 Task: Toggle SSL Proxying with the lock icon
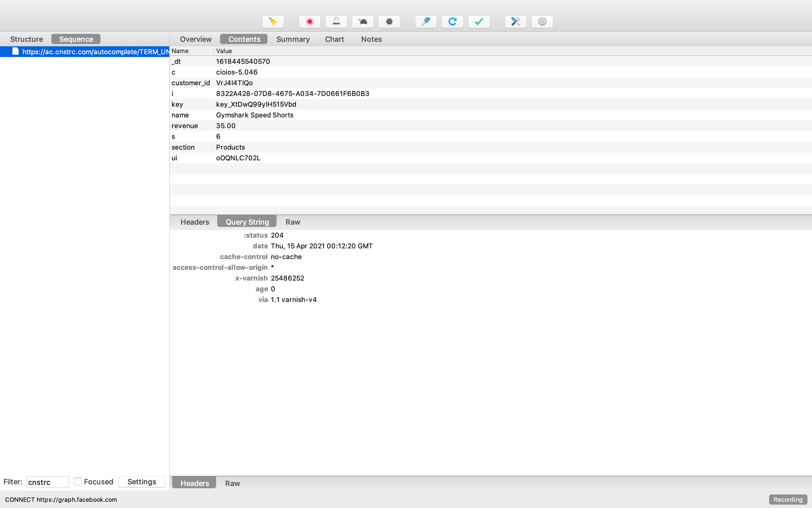(336, 21)
